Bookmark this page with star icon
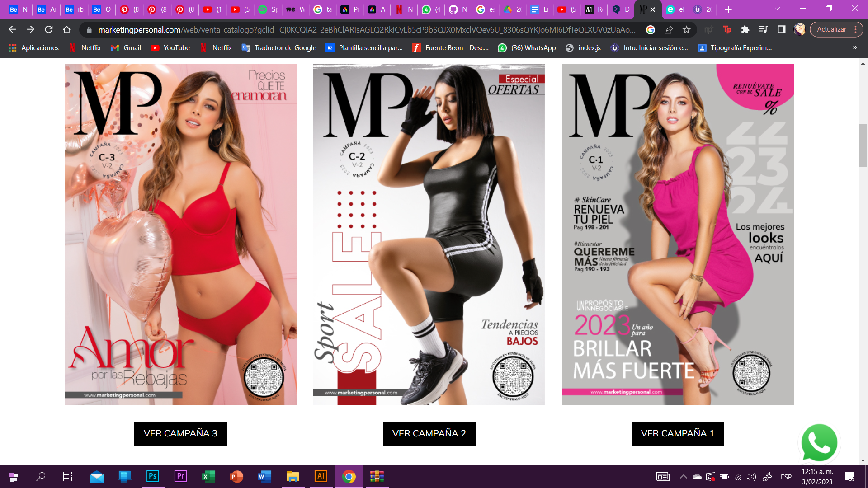This screenshot has width=868, height=488. coord(686,29)
